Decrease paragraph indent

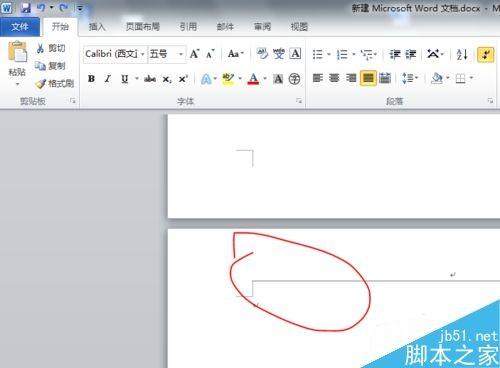[395, 54]
